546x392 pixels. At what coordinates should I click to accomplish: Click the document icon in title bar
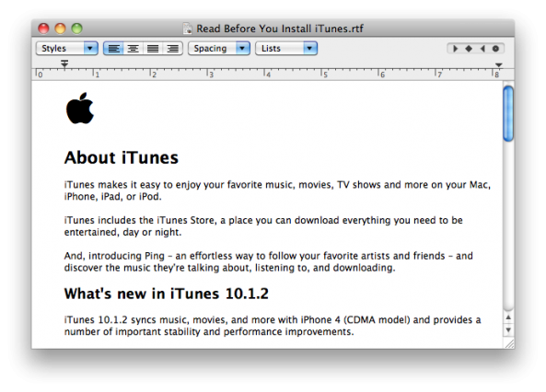coord(187,29)
